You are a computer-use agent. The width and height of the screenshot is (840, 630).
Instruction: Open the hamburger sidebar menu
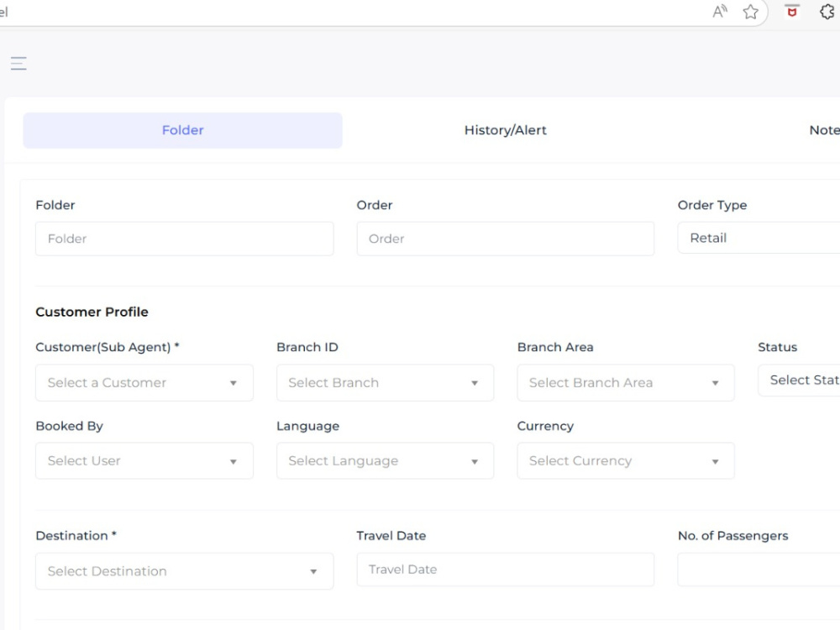18,63
